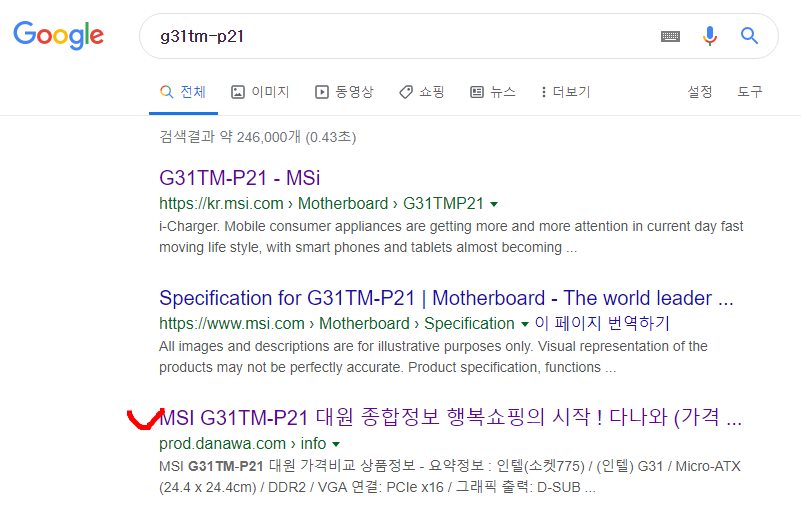Expand dropdown arrow beside prod.danawa.com URL
Image resolution: width=801 pixels, height=515 pixels.
(336, 444)
